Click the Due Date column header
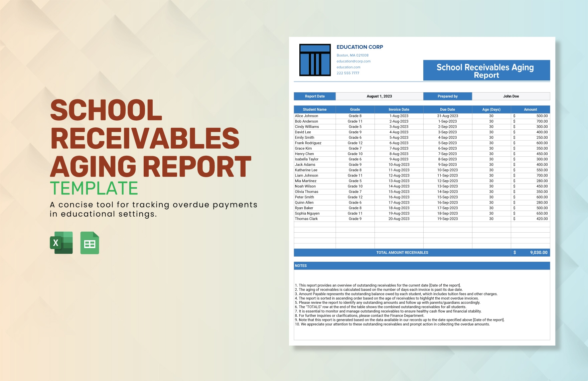Screen dimensions: 588x381 click(448, 109)
